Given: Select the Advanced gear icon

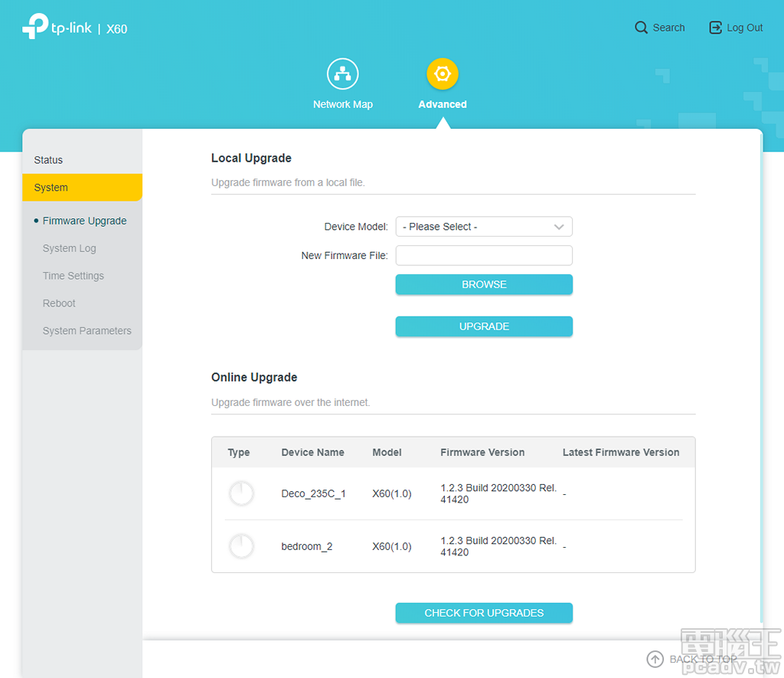Looking at the screenshot, I should [442, 74].
